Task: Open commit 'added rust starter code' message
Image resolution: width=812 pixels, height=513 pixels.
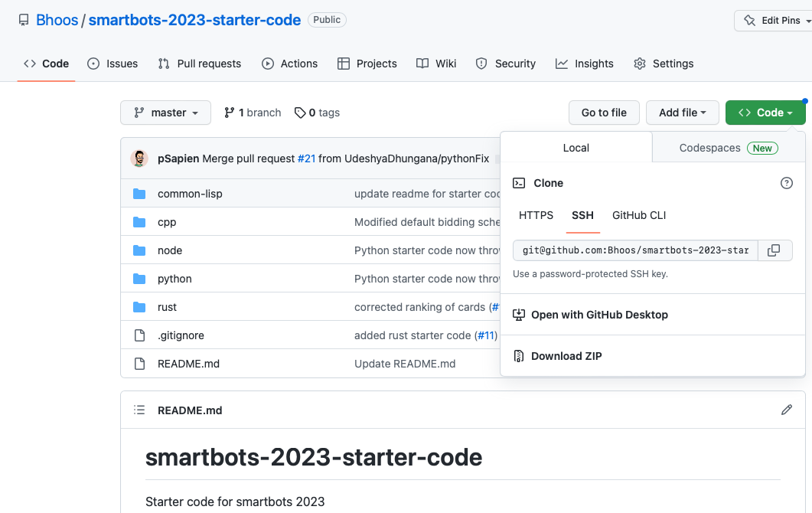Action: 413,335
